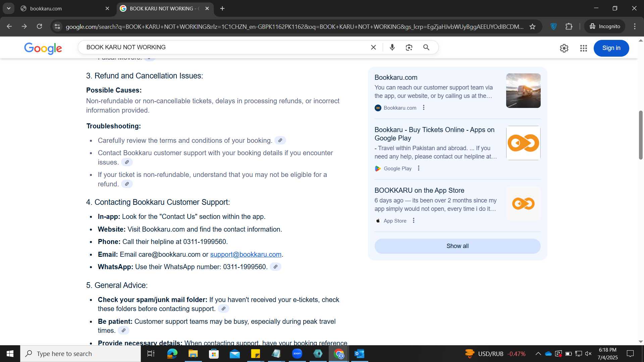Launch Microsoft Edge from the taskbar

click(172, 354)
